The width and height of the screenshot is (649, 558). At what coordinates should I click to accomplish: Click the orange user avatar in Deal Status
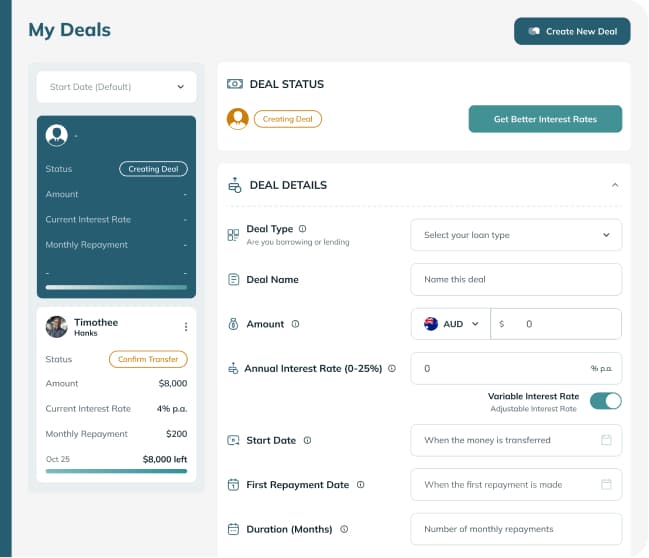pyautogui.click(x=238, y=119)
